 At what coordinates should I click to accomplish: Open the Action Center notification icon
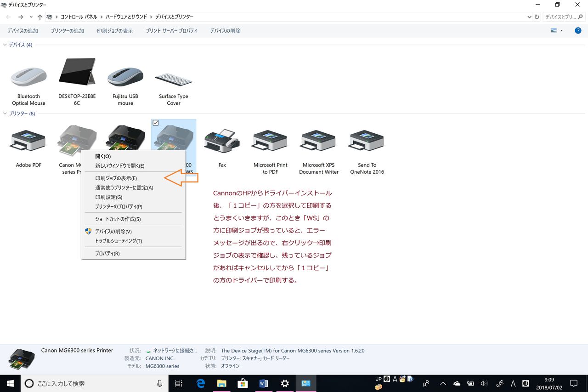pyautogui.click(x=574, y=383)
